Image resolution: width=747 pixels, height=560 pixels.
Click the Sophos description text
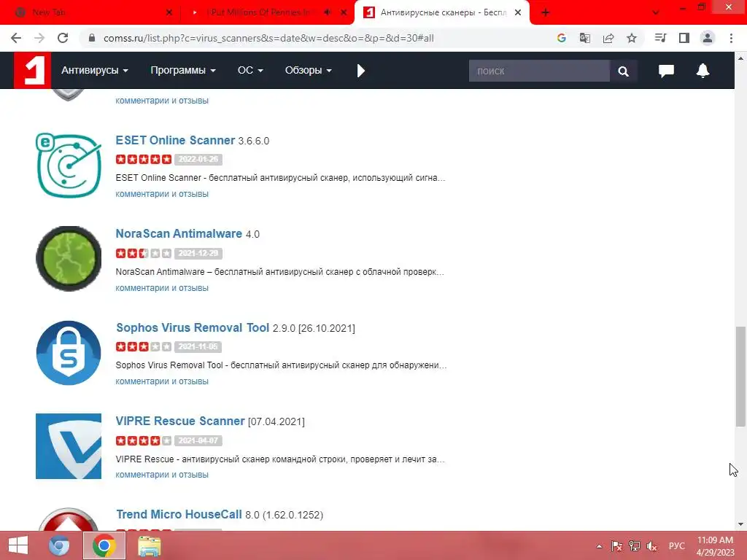[281, 365]
